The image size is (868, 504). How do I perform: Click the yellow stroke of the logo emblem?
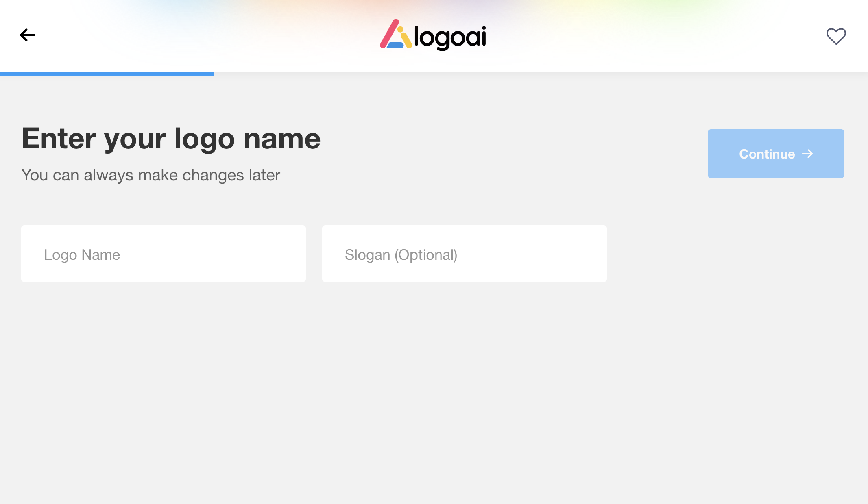pyautogui.click(x=407, y=41)
